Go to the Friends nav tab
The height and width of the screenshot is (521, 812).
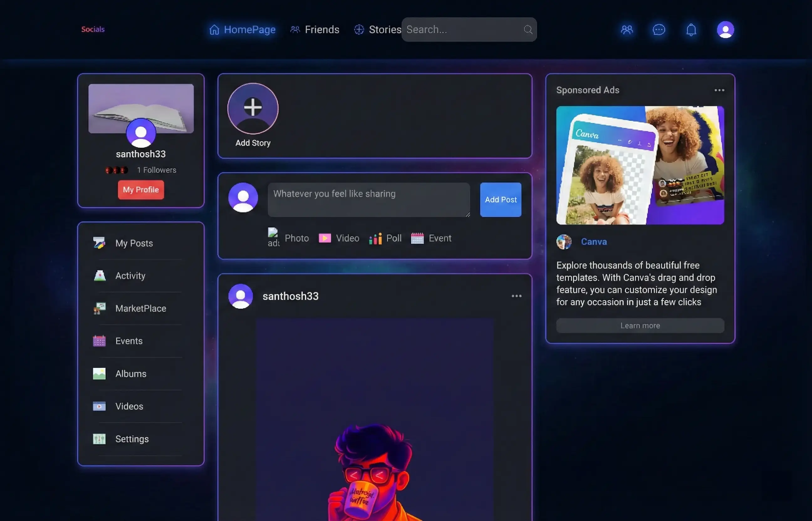tap(315, 30)
